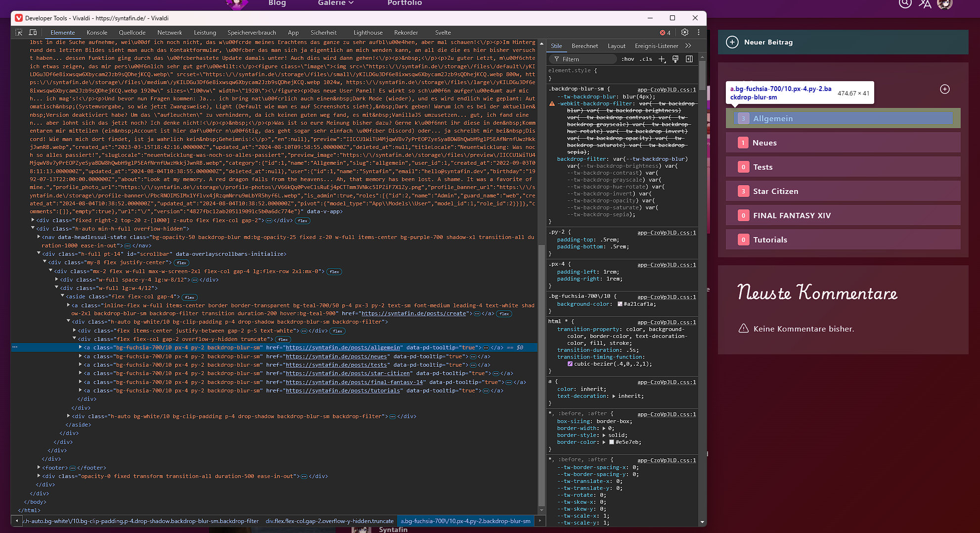Expand the text-decoration shorthand property
This screenshot has height=533, width=980.
click(x=614, y=396)
